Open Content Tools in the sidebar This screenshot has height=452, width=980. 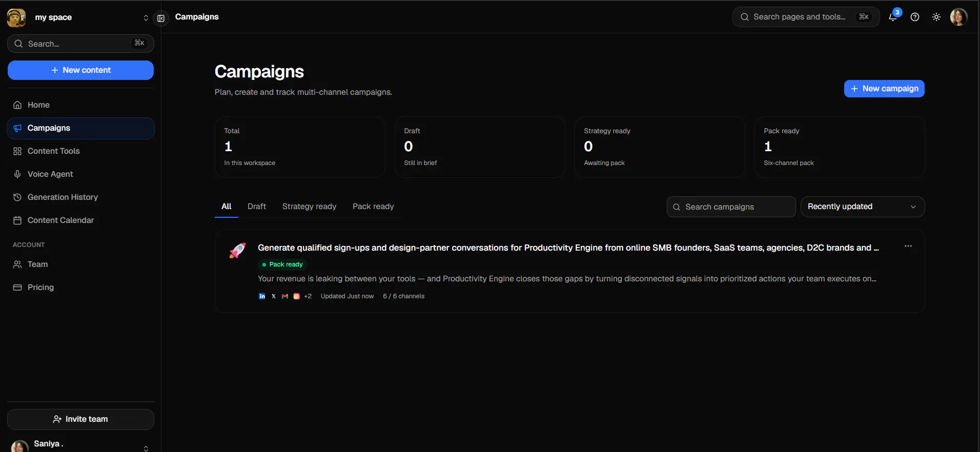pyautogui.click(x=80, y=151)
